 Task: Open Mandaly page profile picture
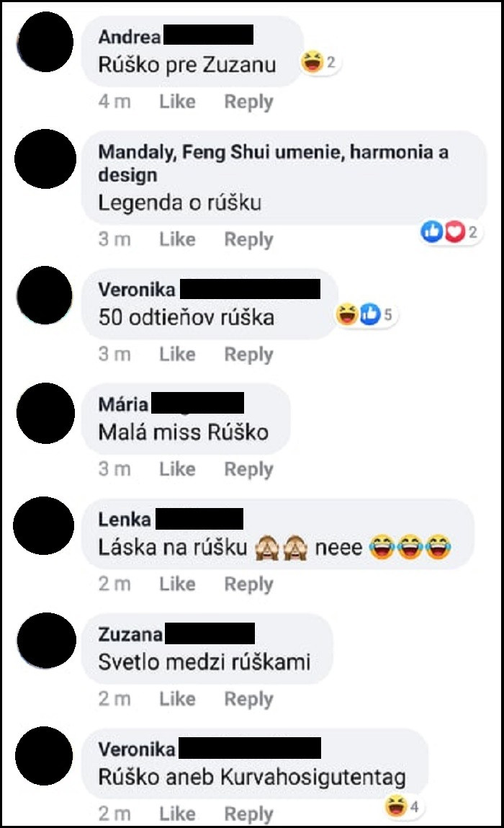pyautogui.click(x=45, y=159)
